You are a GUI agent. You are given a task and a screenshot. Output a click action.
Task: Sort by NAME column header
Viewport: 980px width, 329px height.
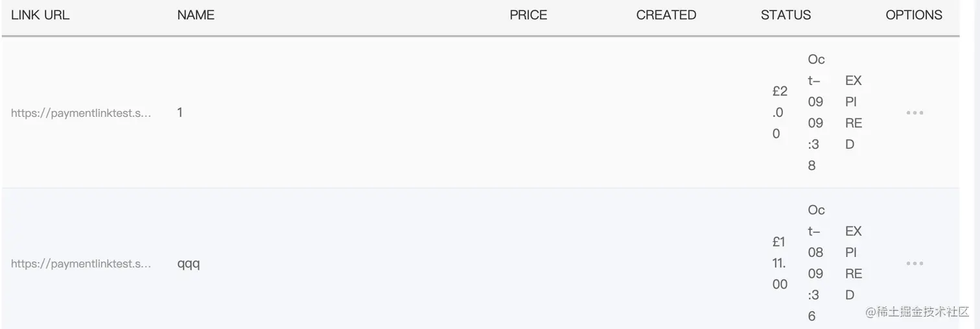[196, 15]
